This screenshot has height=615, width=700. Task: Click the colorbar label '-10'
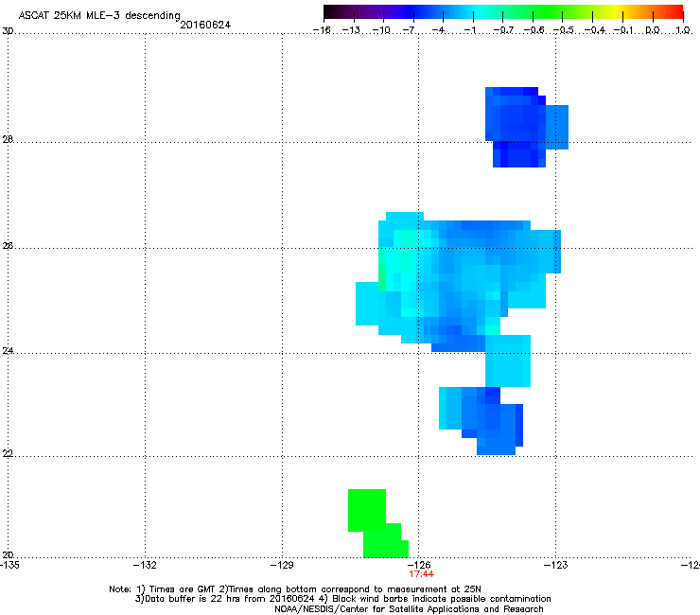tap(381, 30)
